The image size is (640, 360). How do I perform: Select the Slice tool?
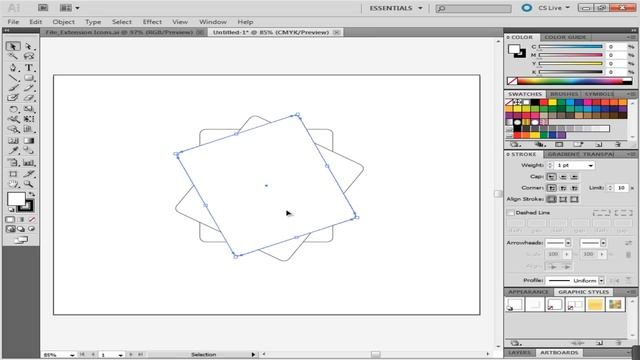pos(28,174)
